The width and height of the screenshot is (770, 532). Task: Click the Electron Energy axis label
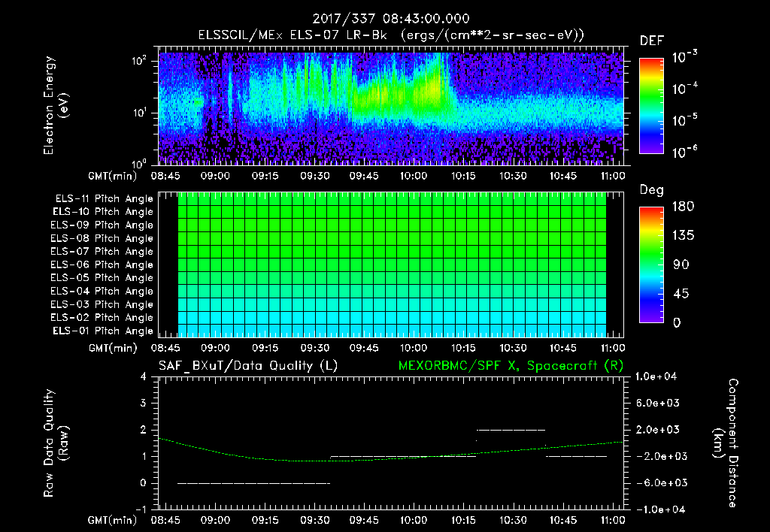pyautogui.click(x=56, y=105)
